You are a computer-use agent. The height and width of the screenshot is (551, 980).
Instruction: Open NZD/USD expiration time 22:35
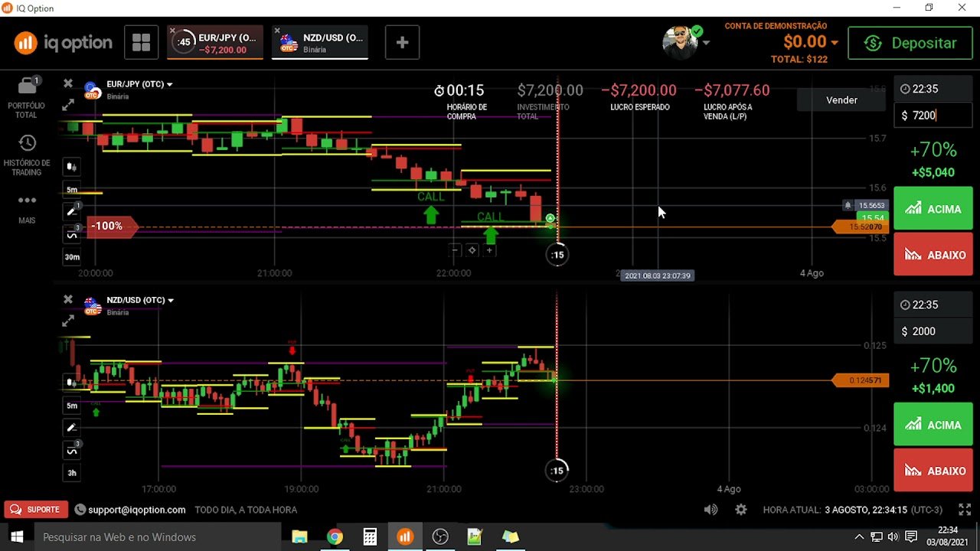pyautogui.click(x=933, y=305)
